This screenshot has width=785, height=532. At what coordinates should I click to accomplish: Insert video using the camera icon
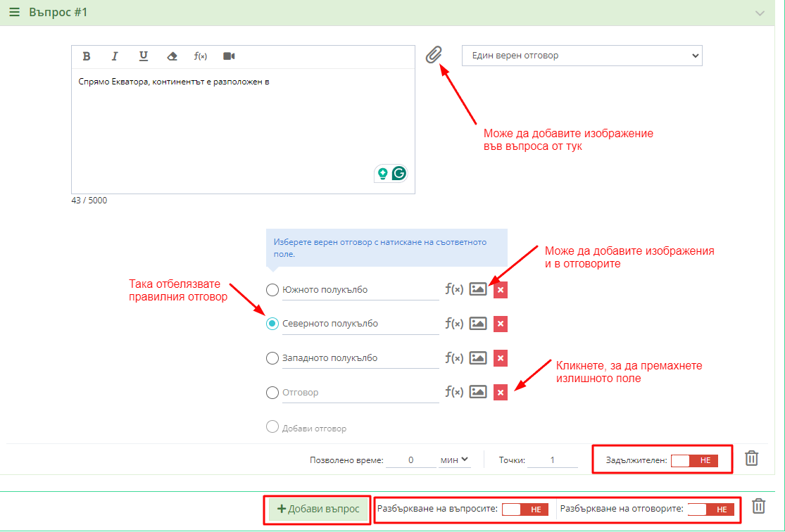pyautogui.click(x=229, y=56)
